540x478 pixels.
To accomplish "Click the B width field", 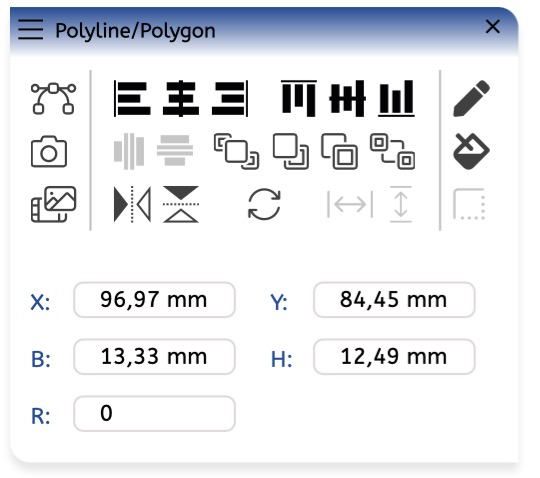I will point(154,356).
